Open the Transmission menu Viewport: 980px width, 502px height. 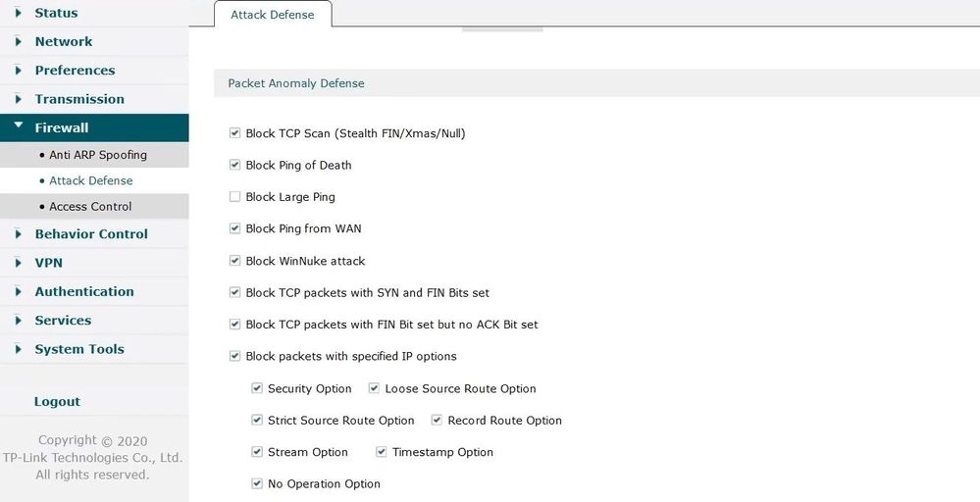click(x=79, y=99)
